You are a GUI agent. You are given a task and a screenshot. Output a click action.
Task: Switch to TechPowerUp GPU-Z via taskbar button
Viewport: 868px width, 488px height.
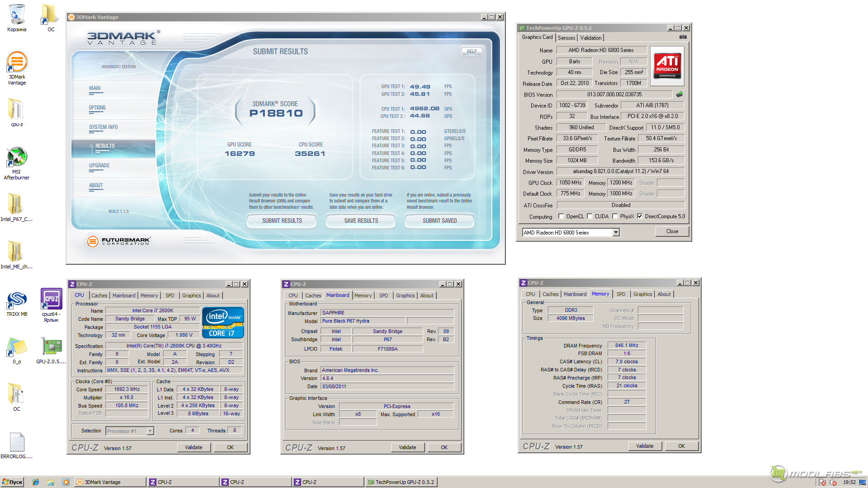401,482
